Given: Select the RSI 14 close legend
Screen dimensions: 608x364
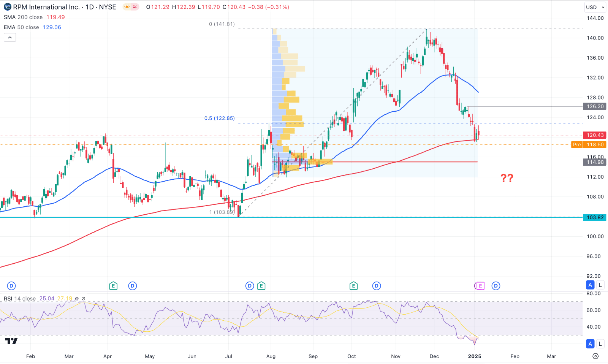Looking at the screenshot, I should point(20,299).
